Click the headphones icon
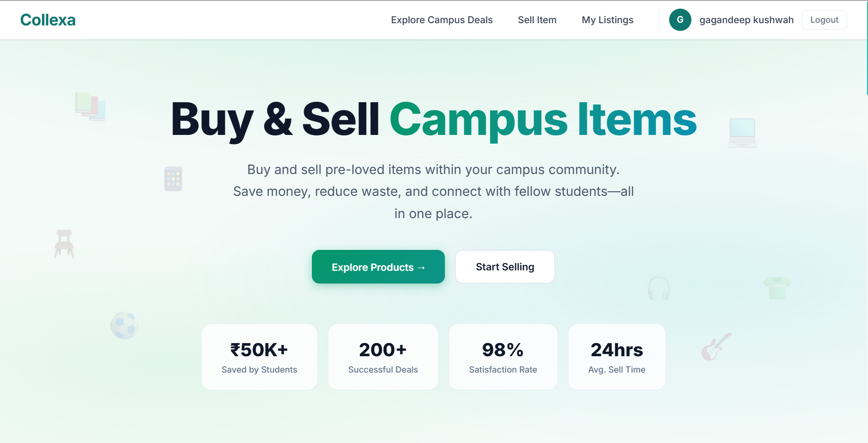The width and height of the screenshot is (868, 443). [x=659, y=289]
